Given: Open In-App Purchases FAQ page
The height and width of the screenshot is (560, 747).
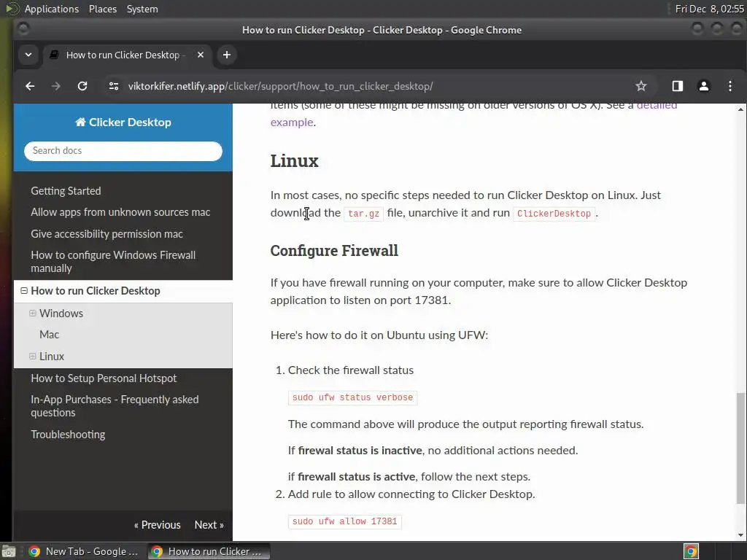Looking at the screenshot, I should pos(115,406).
